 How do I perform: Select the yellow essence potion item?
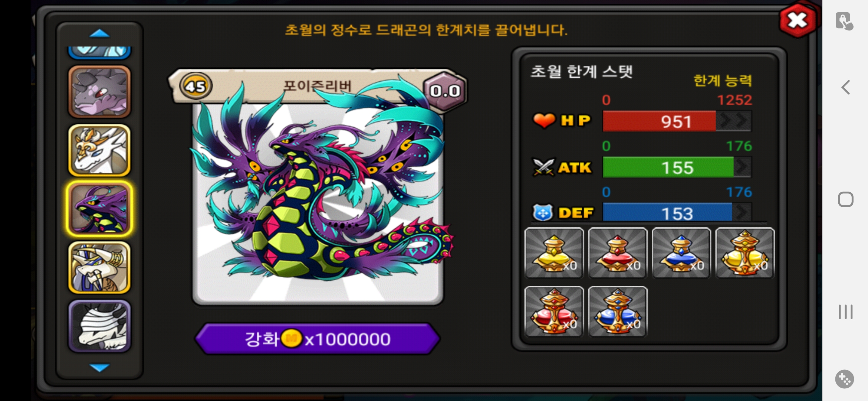[554, 253]
